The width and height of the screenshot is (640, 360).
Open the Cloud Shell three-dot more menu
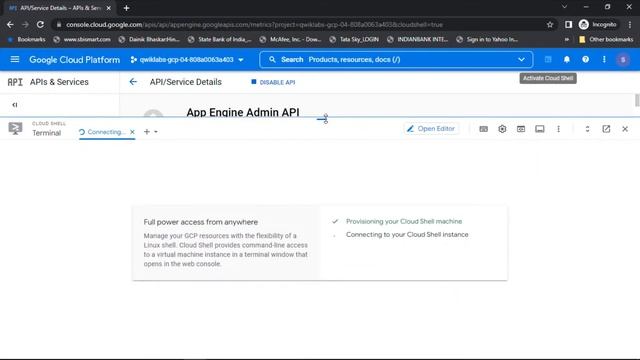(x=558, y=129)
